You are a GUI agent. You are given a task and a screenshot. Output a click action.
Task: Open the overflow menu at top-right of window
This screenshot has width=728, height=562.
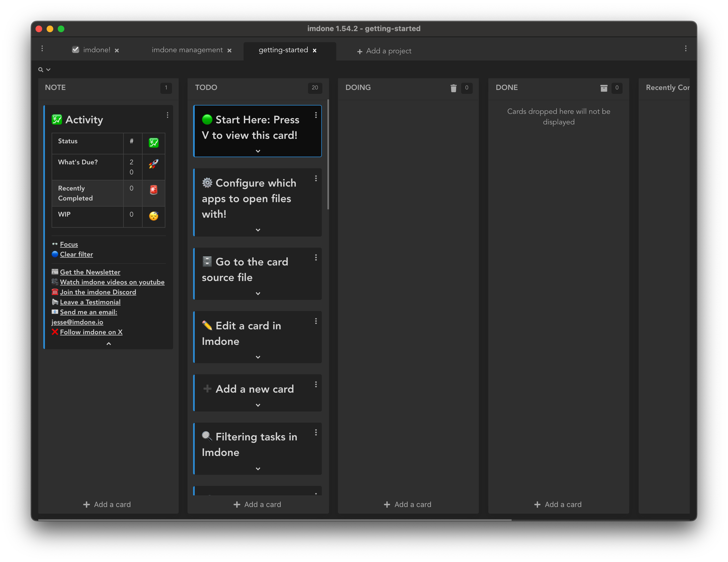(x=686, y=49)
